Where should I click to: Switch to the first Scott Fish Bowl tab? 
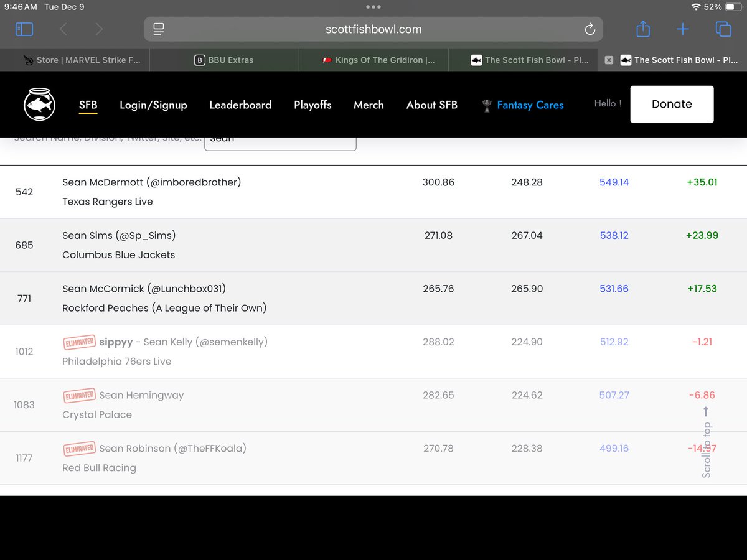click(523, 60)
